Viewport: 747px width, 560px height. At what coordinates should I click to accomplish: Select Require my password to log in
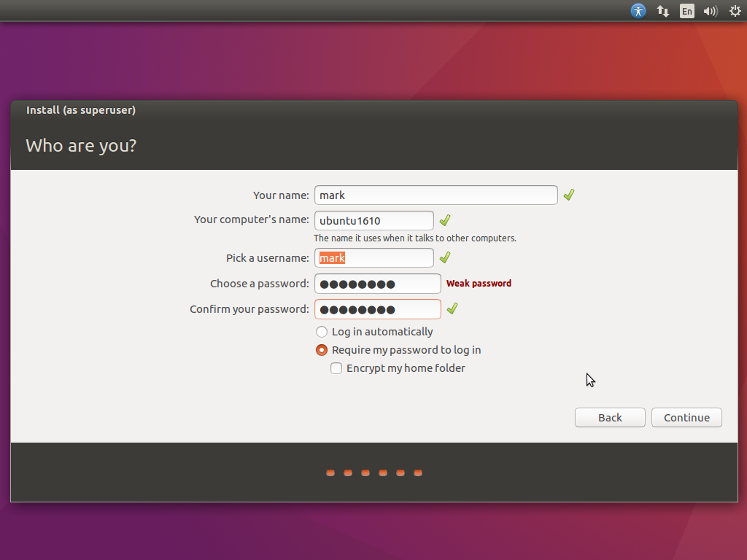pyautogui.click(x=322, y=350)
